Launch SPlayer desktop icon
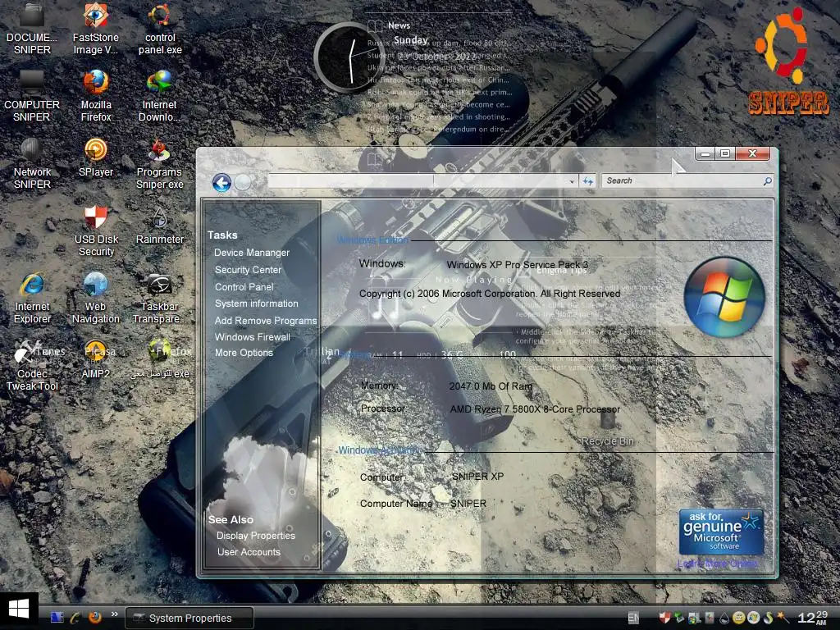The width and height of the screenshot is (840, 630). pos(96,157)
